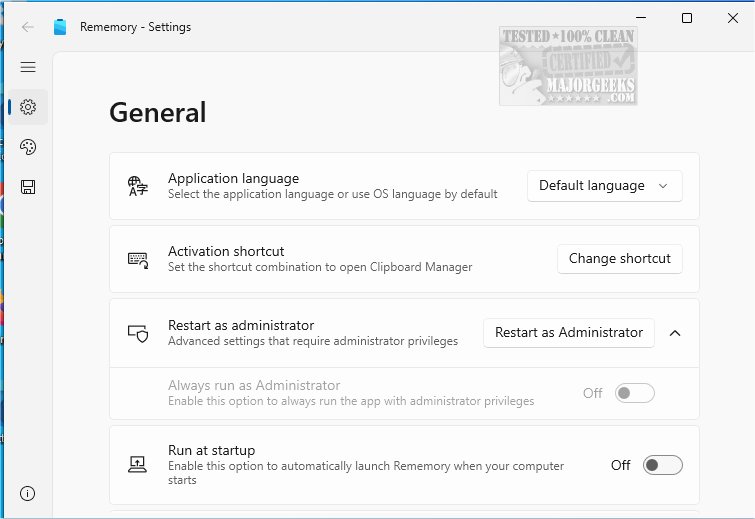The width and height of the screenshot is (755, 519).
Task: Click the Application language translate icon
Action: click(x=137, y=186)
